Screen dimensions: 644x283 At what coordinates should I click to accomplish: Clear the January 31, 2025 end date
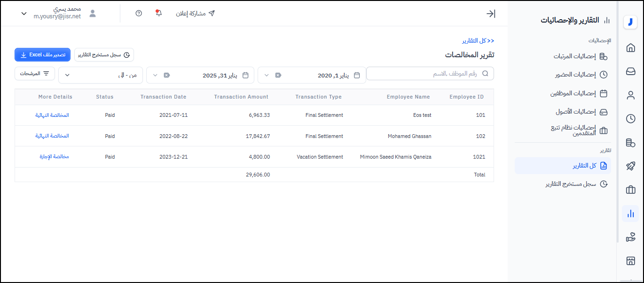[166, 75]
